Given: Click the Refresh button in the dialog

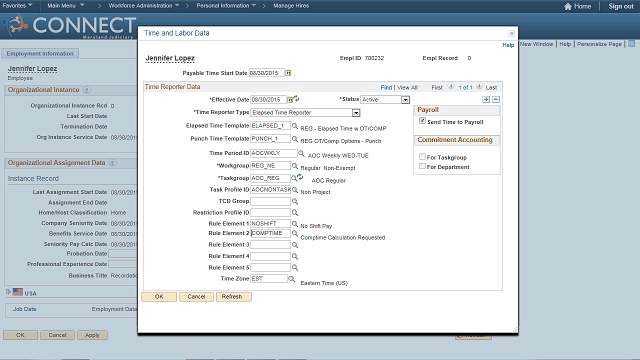Looking at the screenshot, I should (x=233, y=297).
